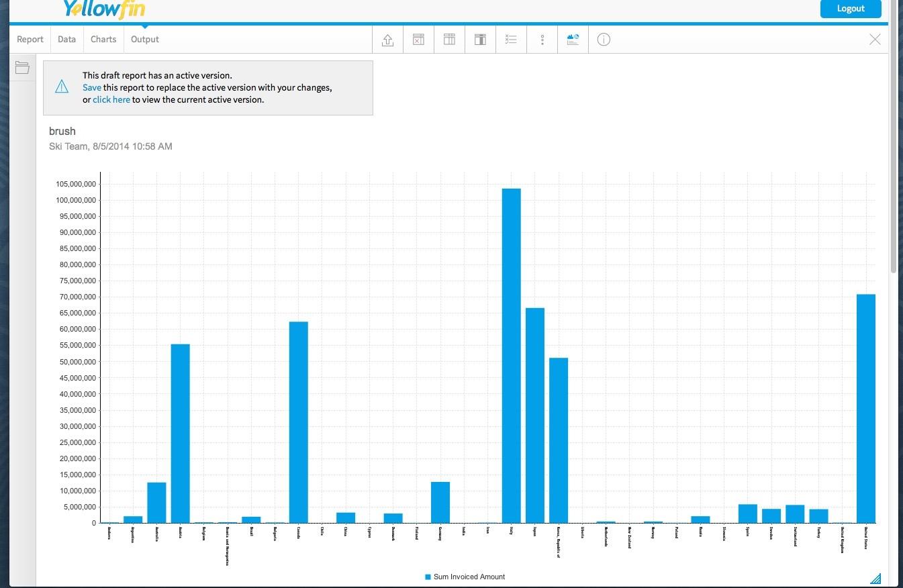Screen dimensions: 903x588
Task: Click the blue Sum Invoiced Amount legend swatch
Action: coord(428,577)
